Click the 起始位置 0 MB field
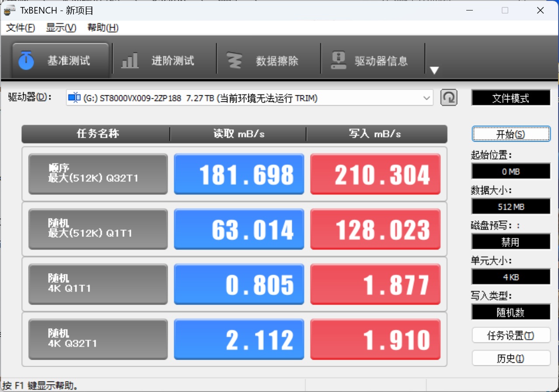Screen dimensions: 559x392 pos(511,171)
